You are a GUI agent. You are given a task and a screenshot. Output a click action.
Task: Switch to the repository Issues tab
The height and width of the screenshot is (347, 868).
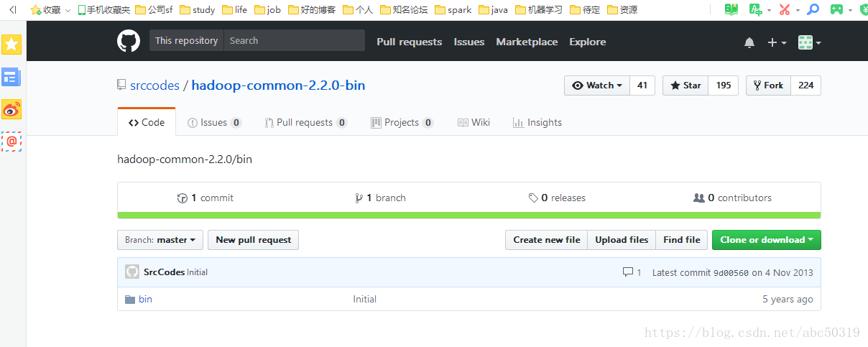[214, 123]
